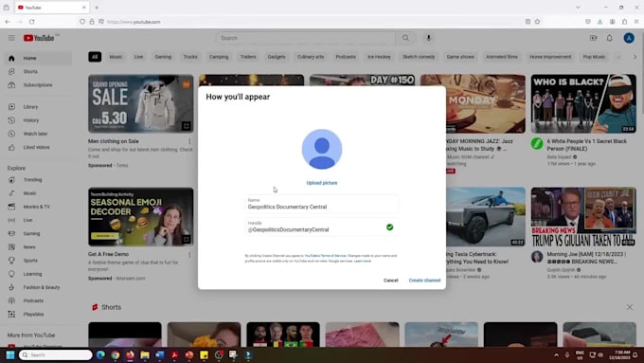
Task: Open Trump vs Giuliani news thumbnail
Action: tap(583, 217)
